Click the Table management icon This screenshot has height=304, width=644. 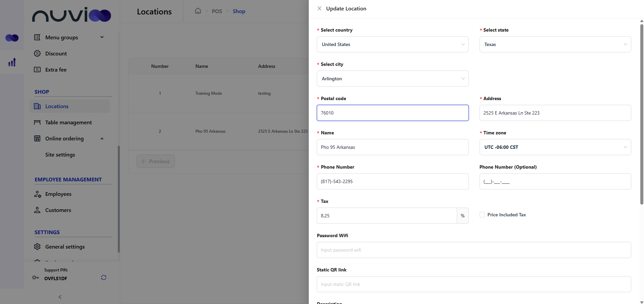coord(37,122)
